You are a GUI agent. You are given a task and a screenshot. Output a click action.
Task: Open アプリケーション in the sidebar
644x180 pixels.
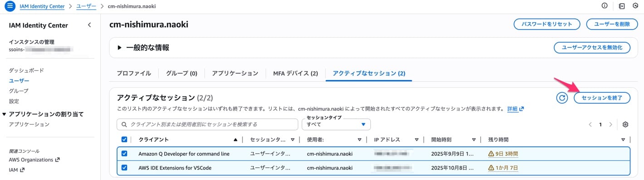click(29, 125)
